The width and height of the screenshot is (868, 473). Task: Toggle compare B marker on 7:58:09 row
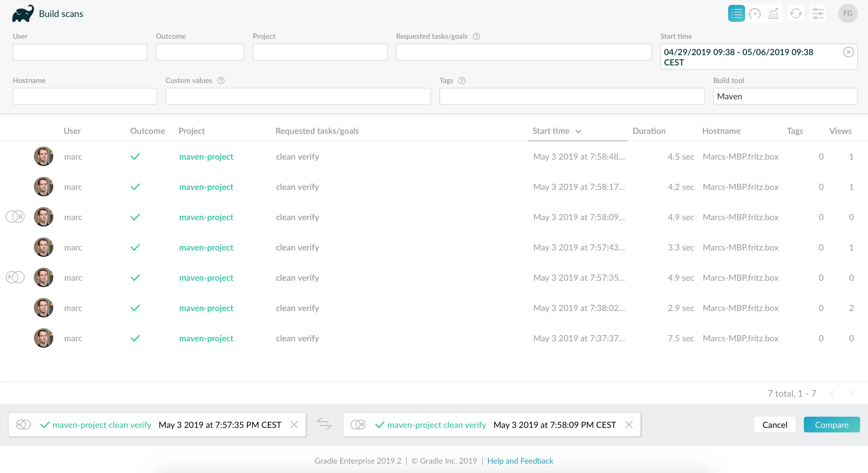15,217
